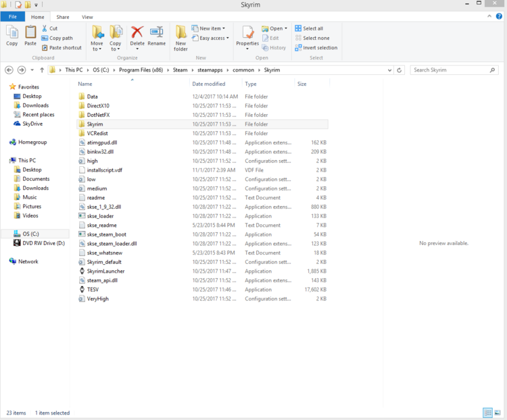Go back with the Back arrow

point(9,70)
